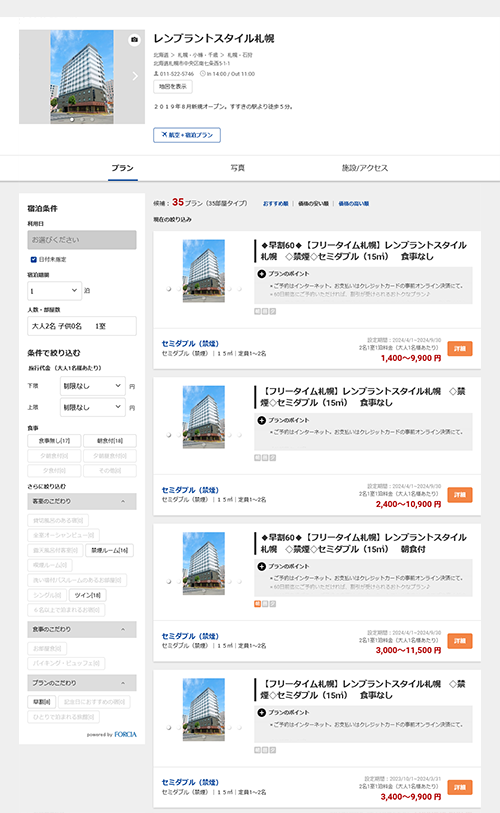Click the 地図を表示 map button
This screenshot has width=500, height=813.
coord(173,87)
